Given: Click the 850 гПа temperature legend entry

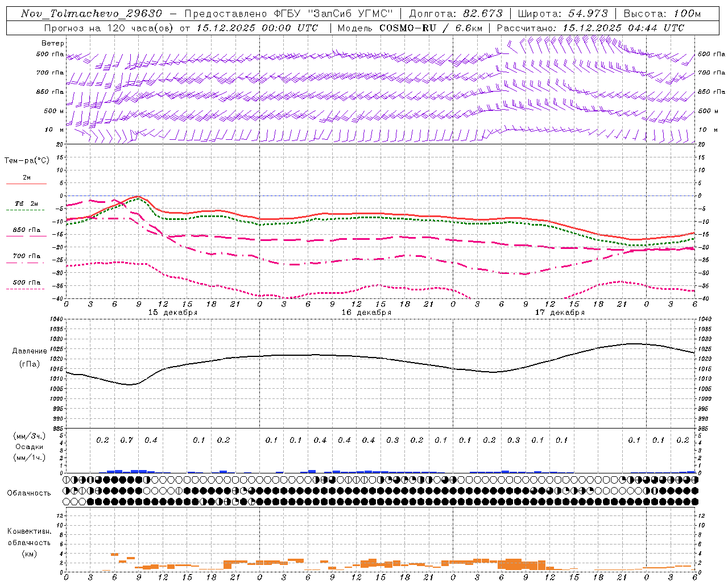Looking at the screenshot, I should coord(27,230).
